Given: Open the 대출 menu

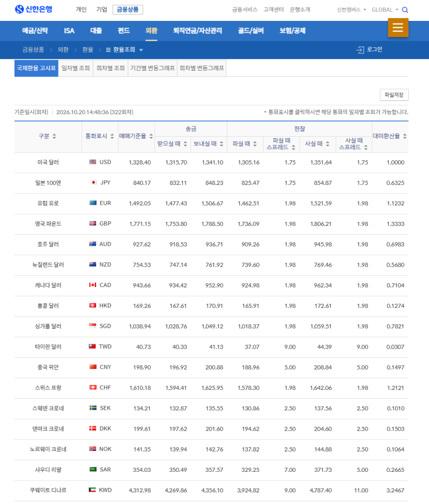Looking at the screenshot, I should pos(96,31).
